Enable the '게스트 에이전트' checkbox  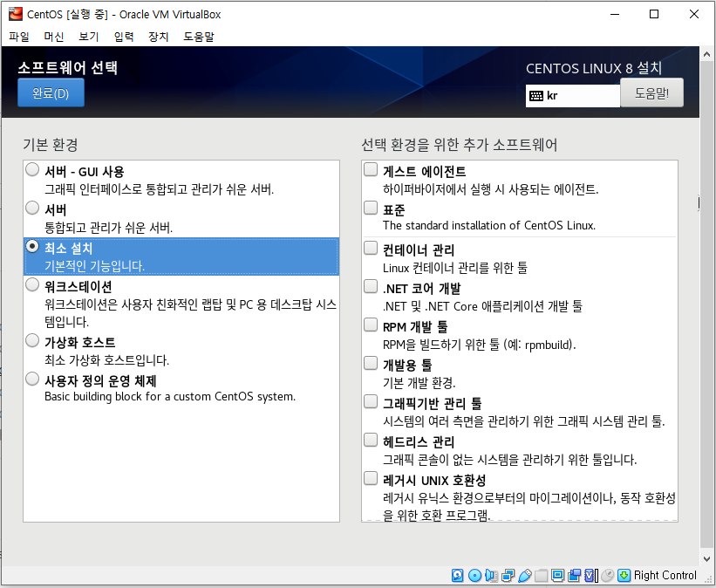tap(371, 169)
